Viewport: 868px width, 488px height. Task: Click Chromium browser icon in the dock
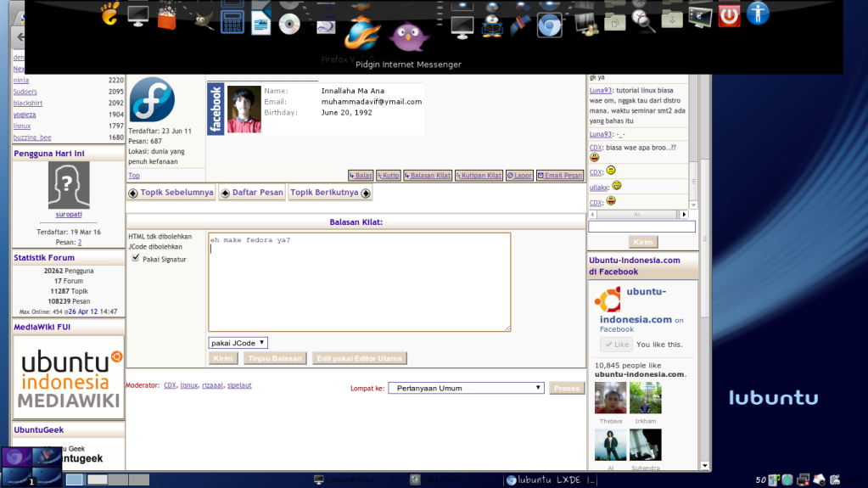pyautogui.click(x=549, y=25)
